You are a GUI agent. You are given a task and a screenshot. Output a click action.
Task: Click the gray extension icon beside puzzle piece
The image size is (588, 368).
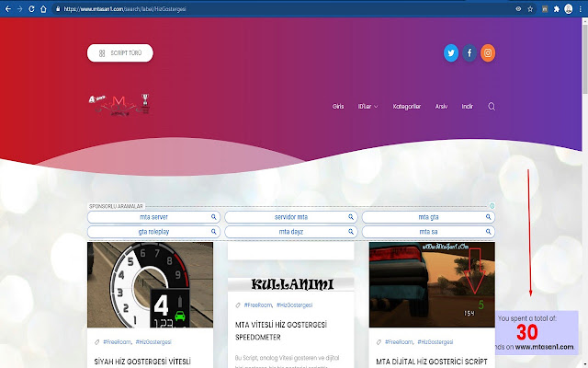[545, 9]
